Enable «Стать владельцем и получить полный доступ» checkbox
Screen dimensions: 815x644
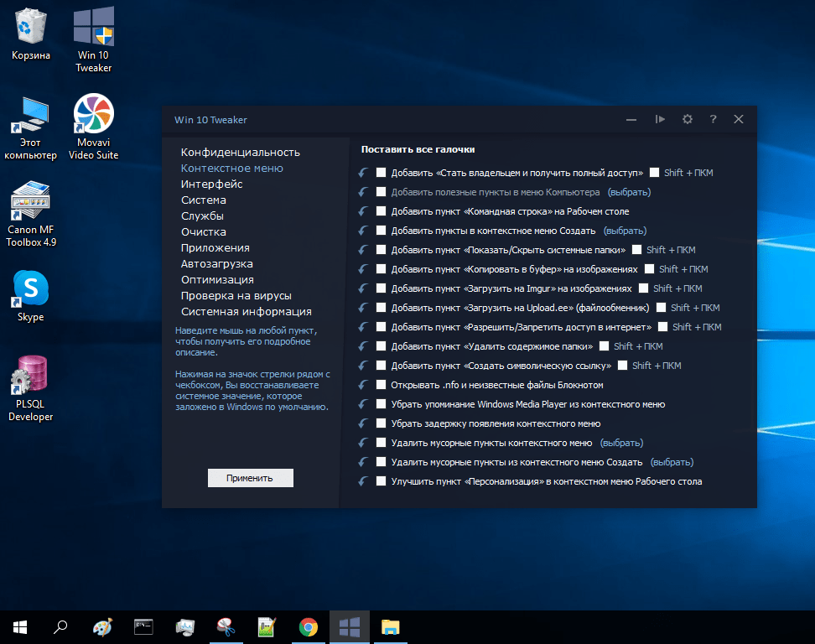click(382, 173)
